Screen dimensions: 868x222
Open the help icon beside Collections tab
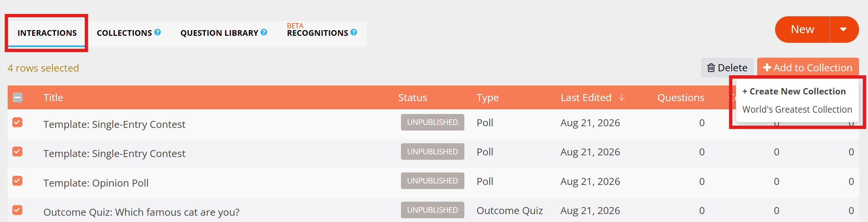tap(157, 32)
